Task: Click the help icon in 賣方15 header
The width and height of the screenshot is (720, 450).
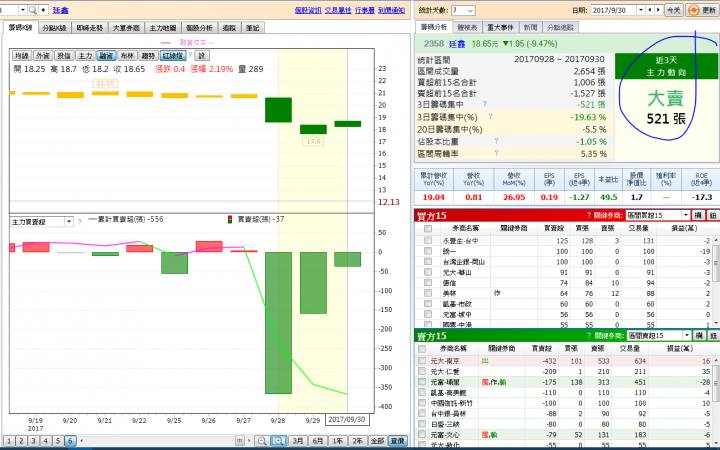Action: coord(589,336)
